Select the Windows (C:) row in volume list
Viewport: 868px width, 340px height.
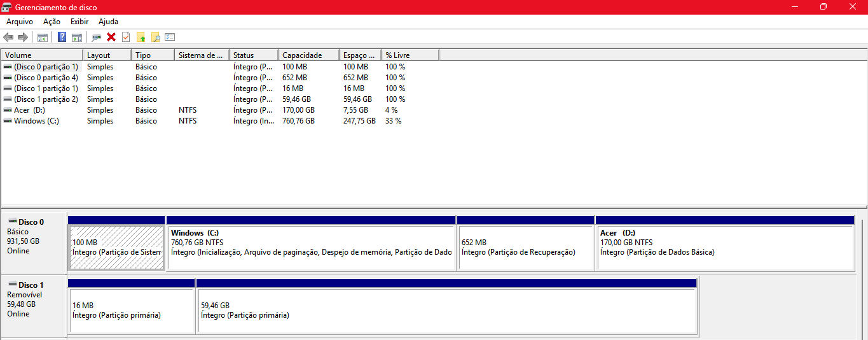(36, 121)
